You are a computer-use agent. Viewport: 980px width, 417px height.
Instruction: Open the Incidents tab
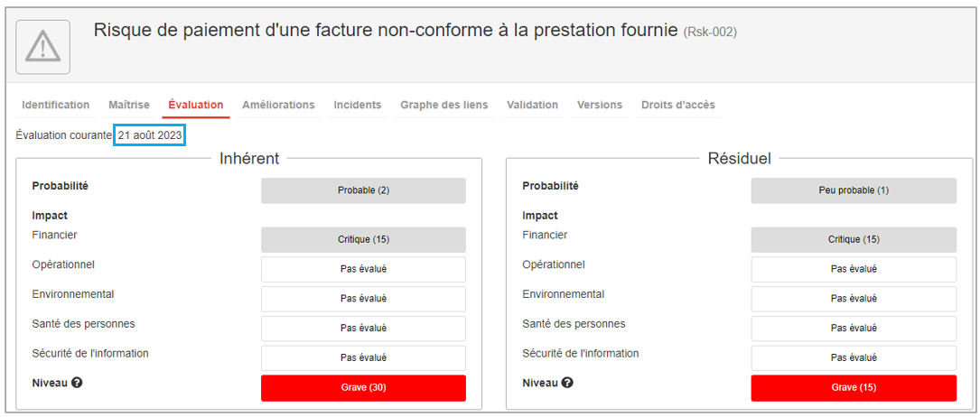click(x=358, y=105)
